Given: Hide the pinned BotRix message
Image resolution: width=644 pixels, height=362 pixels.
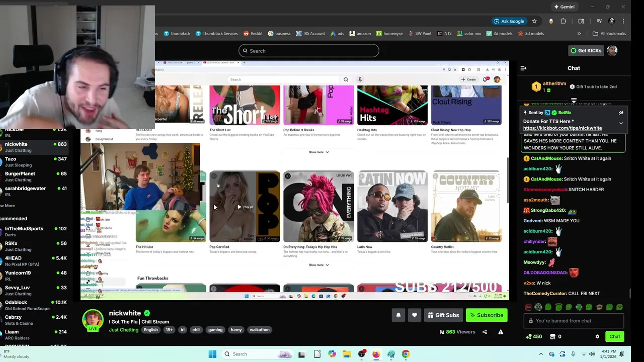Looking at the screenshot, I should 621,113.
